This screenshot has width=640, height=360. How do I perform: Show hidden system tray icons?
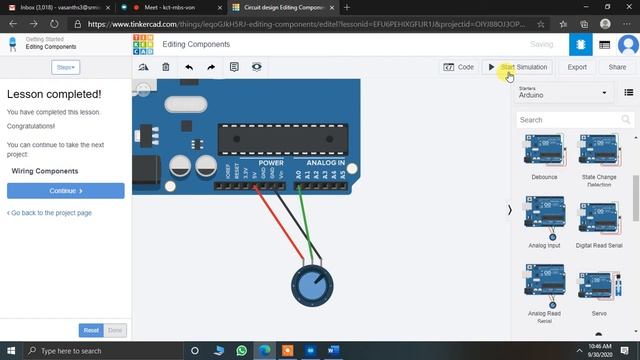point(579,351)
